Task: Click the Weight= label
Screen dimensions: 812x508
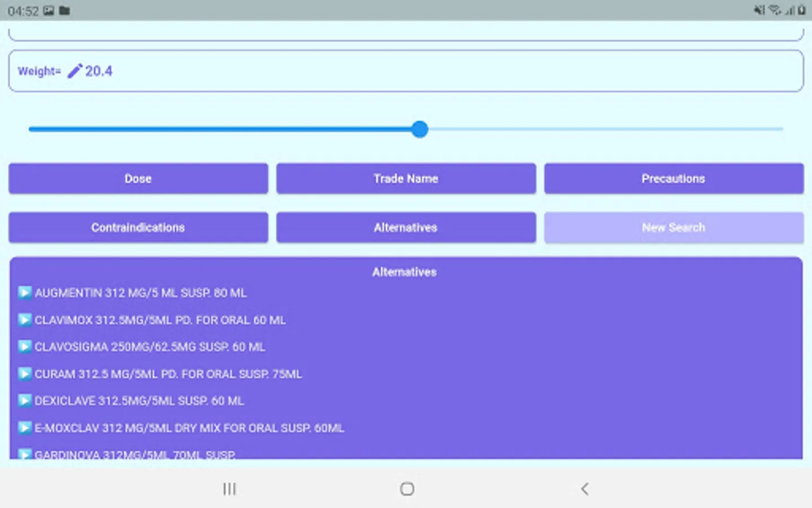Action: click(x=39, y=71)
